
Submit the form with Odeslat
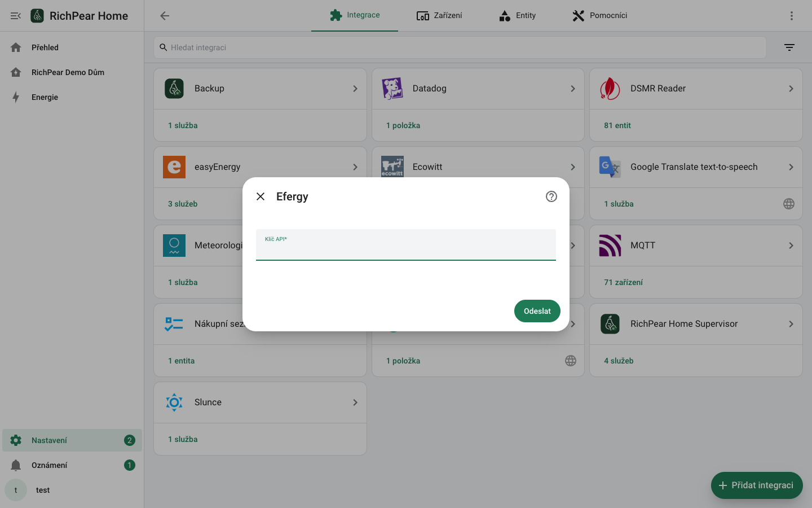tap(537, 311)
